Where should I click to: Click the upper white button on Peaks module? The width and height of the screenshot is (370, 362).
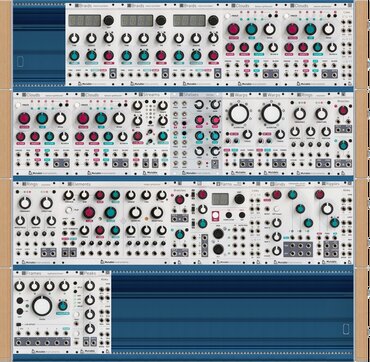76,315
